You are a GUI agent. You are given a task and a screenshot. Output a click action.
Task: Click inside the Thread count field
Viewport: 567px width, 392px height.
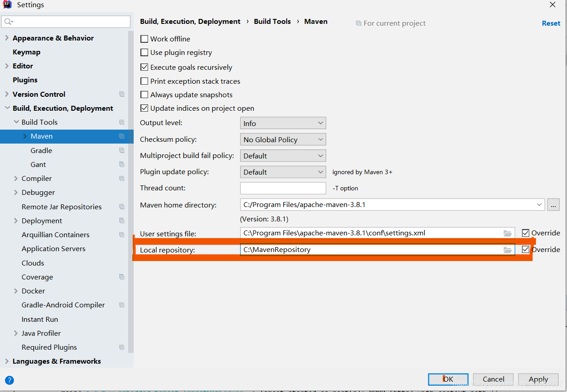point(283,188)
